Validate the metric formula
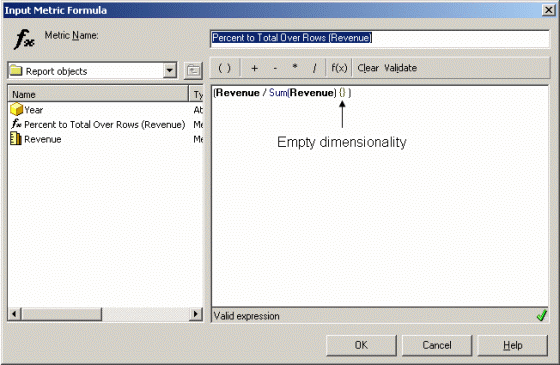 click(x=400, y=68)
